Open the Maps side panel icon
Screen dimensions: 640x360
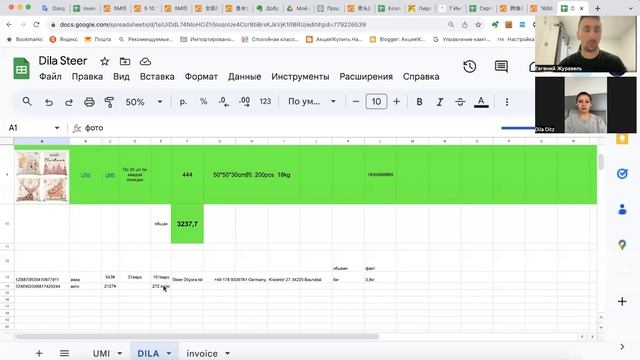tap(622, 245)
